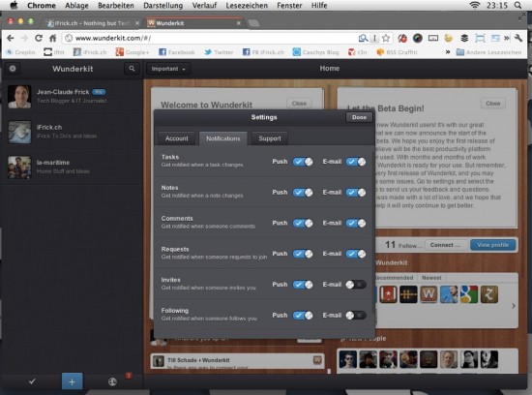The height and width of the screenshot is (395, 532).
Task: Click the Connect button
Action: 445,245
